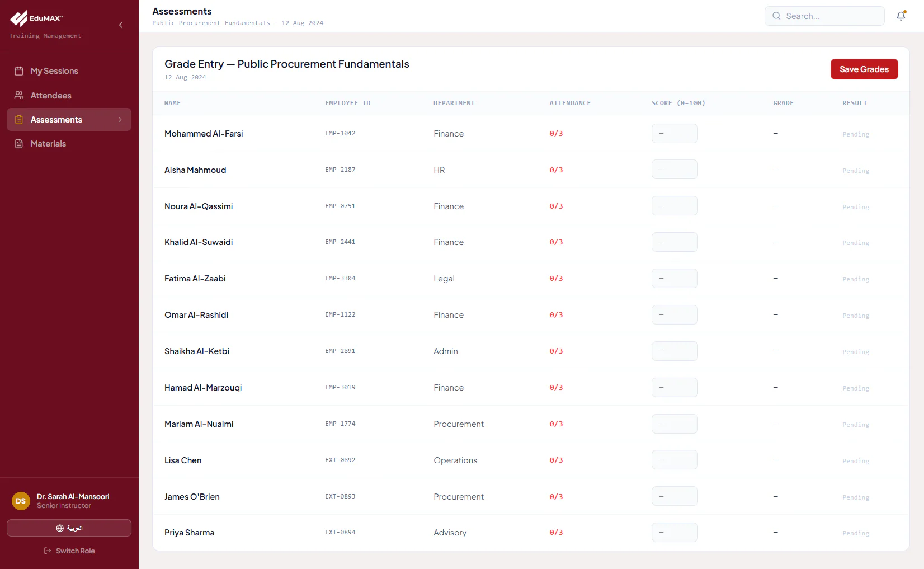Click the Materials document icon
This screenshot has width=924, height=569.
[x=19, y=144]
